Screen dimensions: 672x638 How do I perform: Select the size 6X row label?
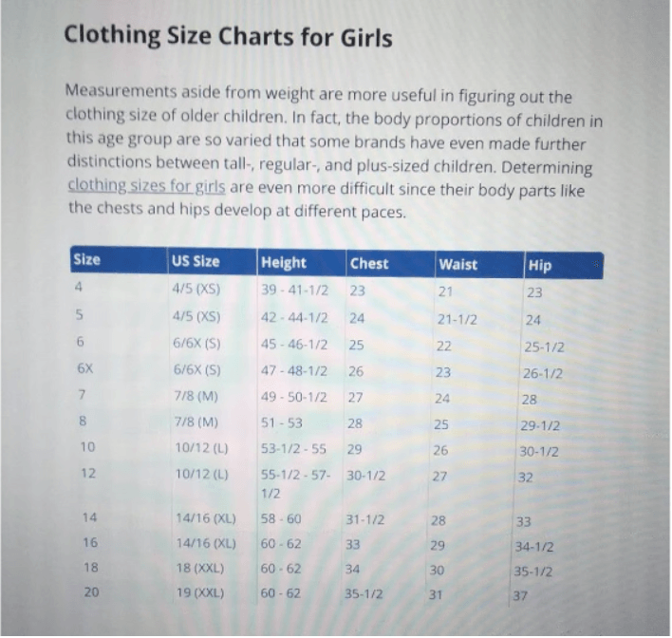click(x=84, y=369)
